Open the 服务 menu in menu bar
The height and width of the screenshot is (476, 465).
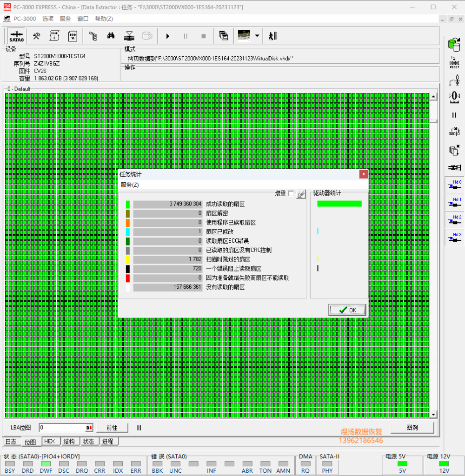click(65, 19)
